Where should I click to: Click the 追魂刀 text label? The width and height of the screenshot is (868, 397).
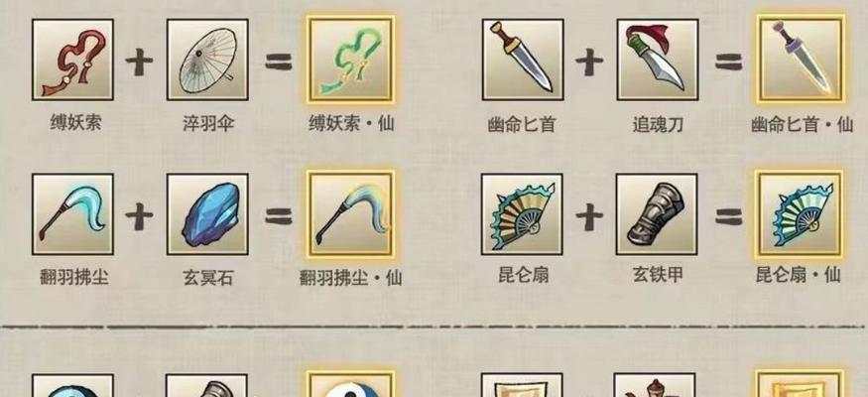(658, 125)
